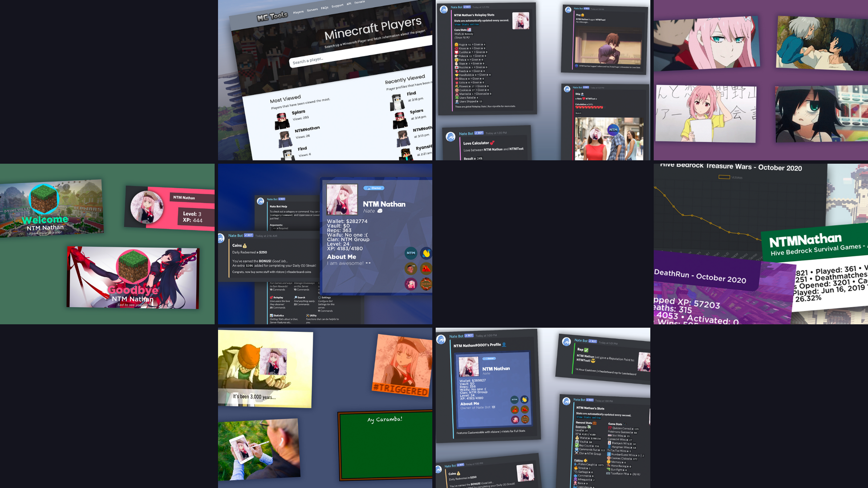Click Nate Bot avatar on the Coins message

[x=221, y=238]
